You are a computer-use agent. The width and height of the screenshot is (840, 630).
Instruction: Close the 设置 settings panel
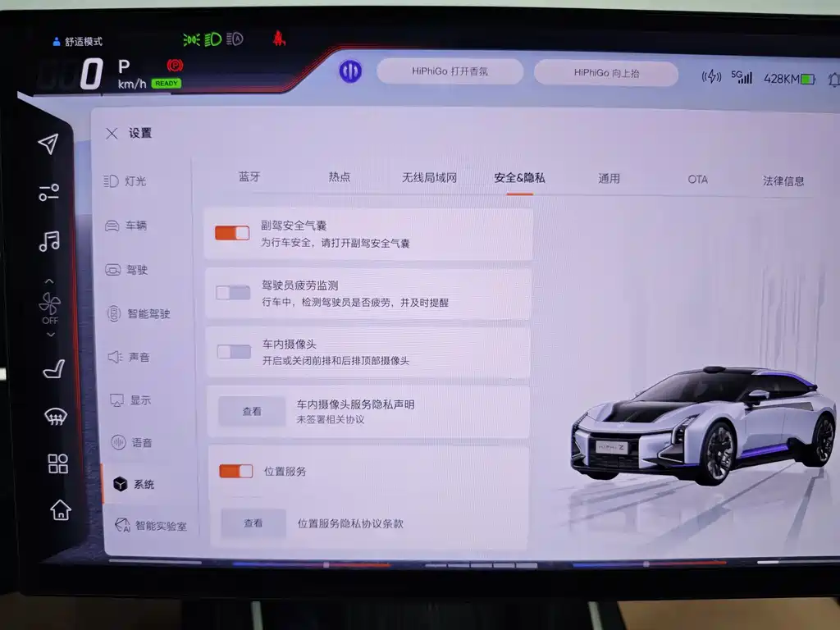click(x=112, y=133)
